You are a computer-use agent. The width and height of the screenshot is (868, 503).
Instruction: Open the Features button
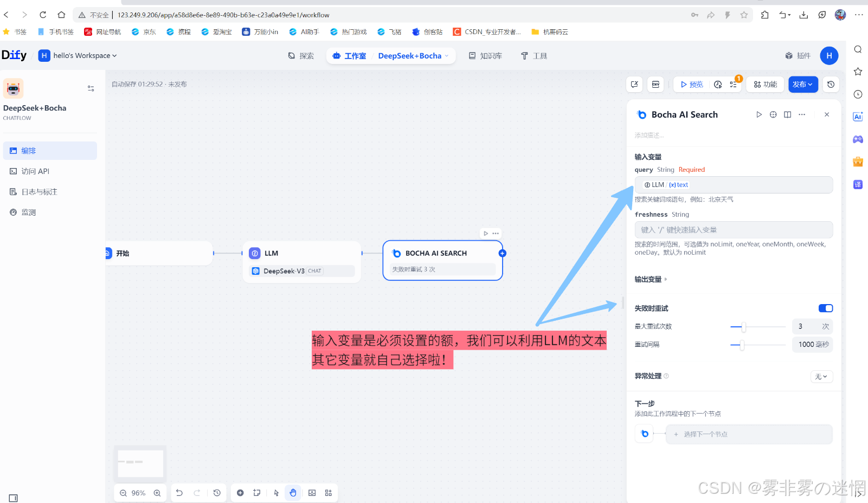pyautogui.click(x=766, y=85)
